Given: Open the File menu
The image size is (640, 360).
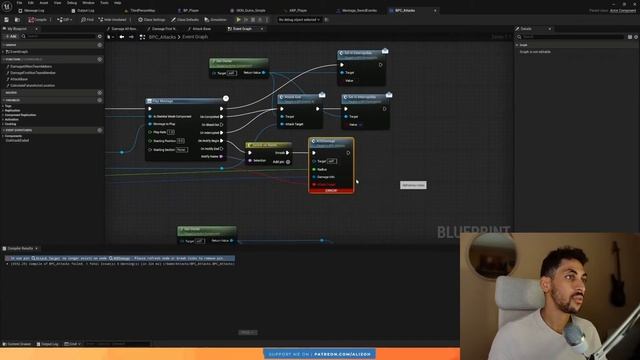Looking at the screenshot, I should pos(19,3).
